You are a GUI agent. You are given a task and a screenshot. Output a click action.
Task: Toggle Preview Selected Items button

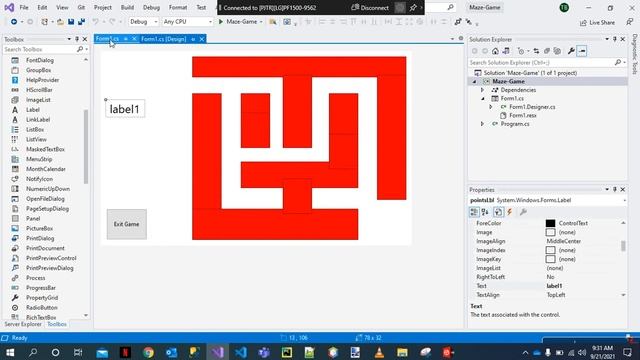pos(582,51)
